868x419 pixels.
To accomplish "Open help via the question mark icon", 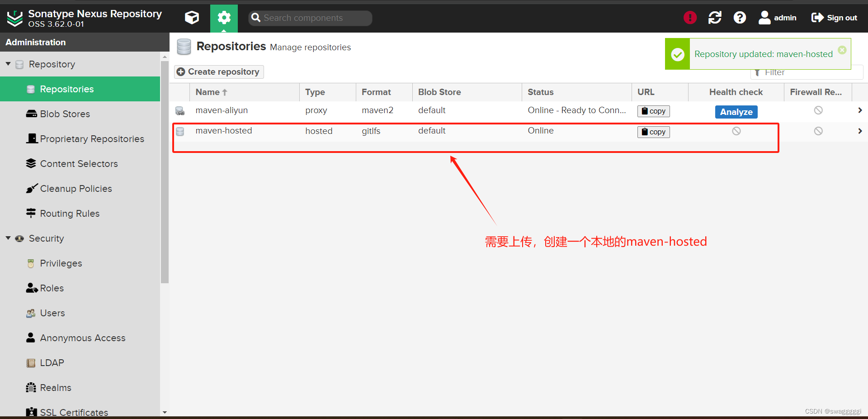I will click(x=739, y=18).
